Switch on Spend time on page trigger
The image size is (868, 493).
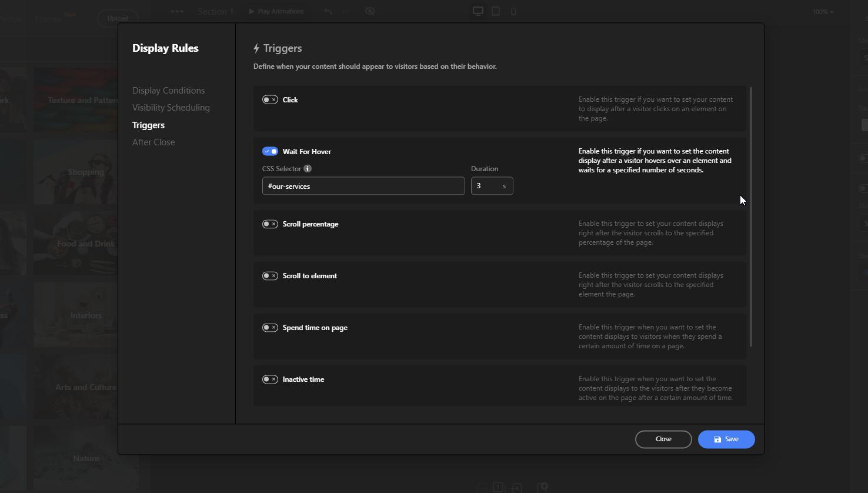point(270,328)
